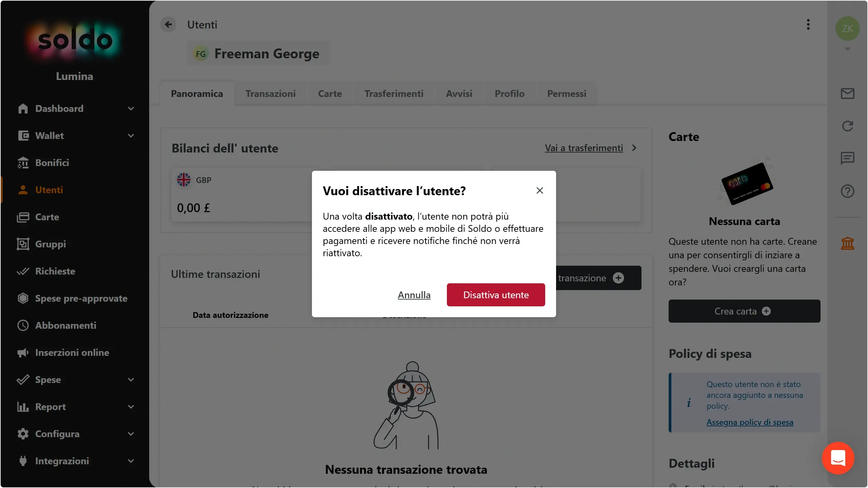
Task: Open the help question mark icon
Action: pos(847,191)
